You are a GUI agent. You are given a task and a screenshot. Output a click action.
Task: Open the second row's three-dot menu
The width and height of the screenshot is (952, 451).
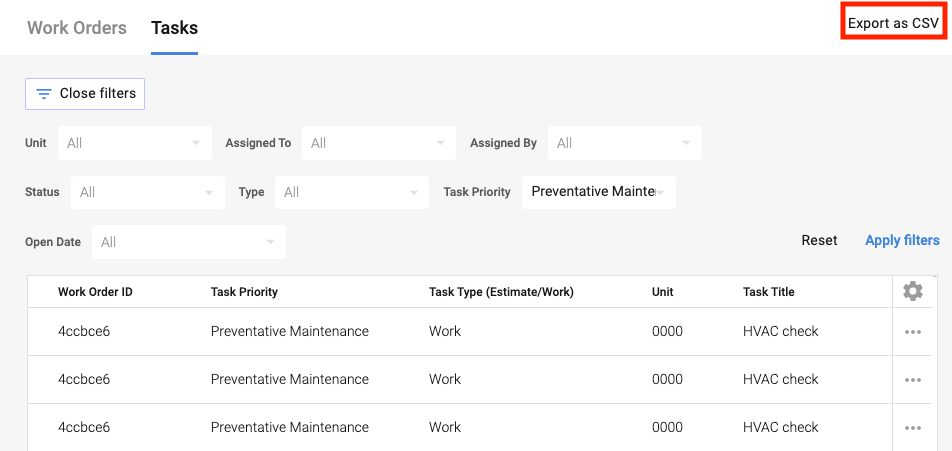(x=912, y=380)
